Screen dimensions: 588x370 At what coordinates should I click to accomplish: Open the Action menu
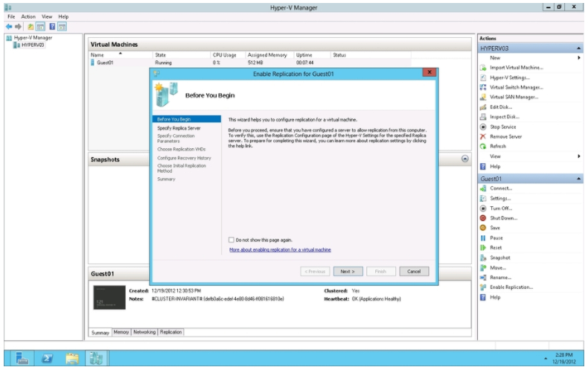click(x=28, y=16)
